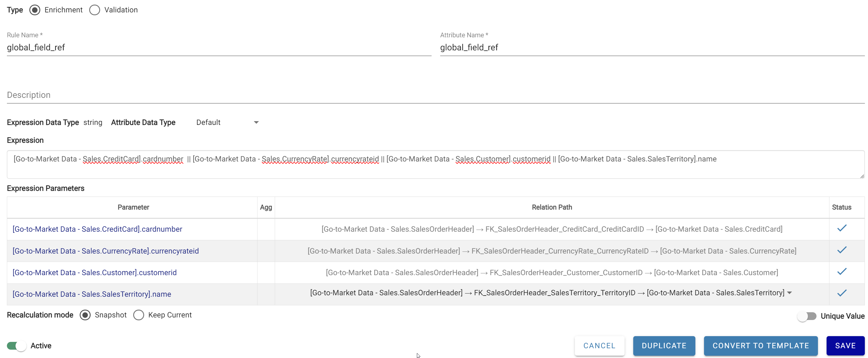This screenshot has width=868, height=358.
Task: Click the FK_SalesOrderHeader_CreditCard_CreditCardID relation path
Action: pyautogui.click(x=552, y=229)
